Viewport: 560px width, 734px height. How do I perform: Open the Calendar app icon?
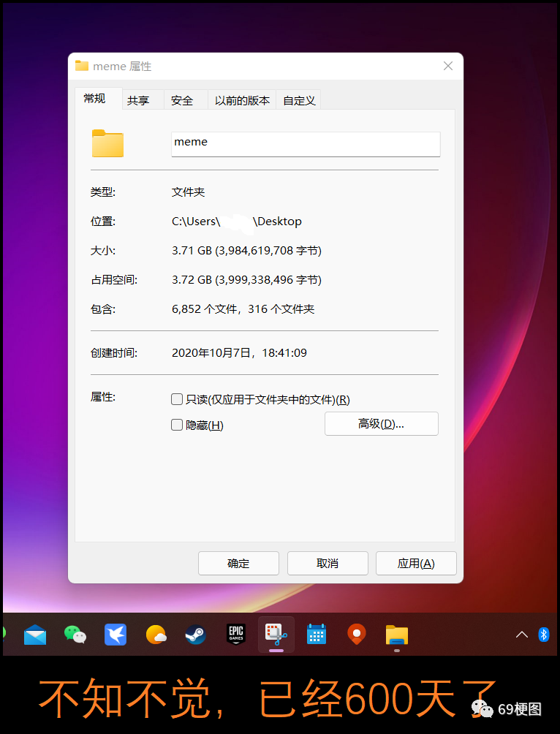[x=317, y=635]
